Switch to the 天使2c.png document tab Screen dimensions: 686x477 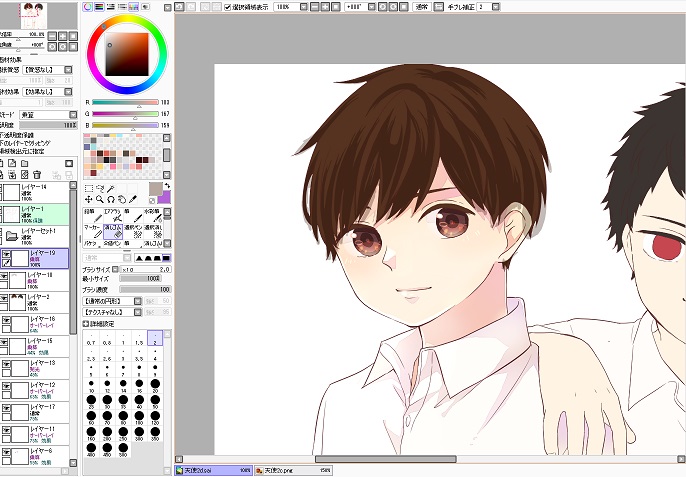coord(293,470)
